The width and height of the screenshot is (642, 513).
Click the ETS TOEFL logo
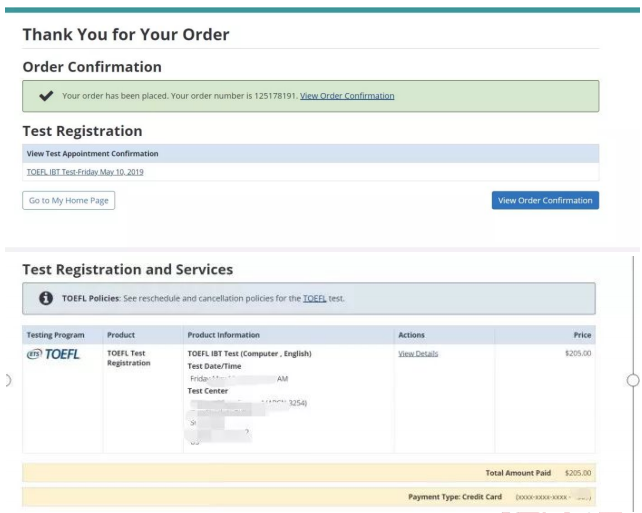[53, 354]
